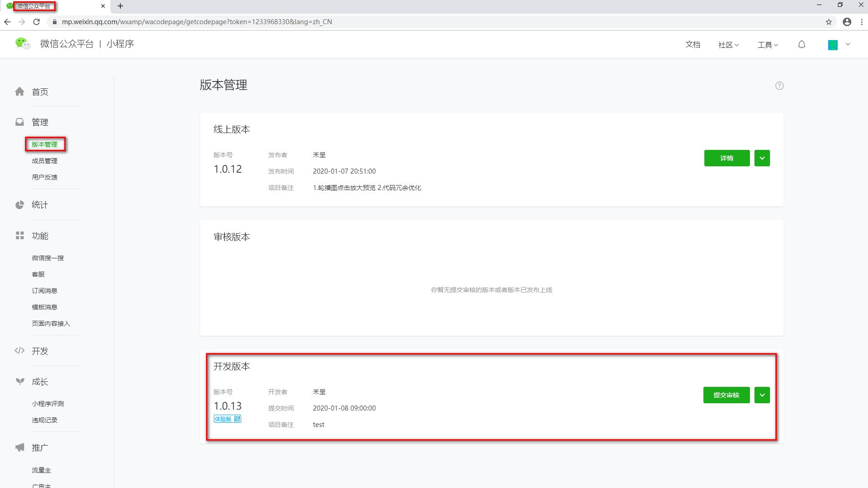Screen dimensions: 868x488
Task: Click the 成长 growth section icon
Action: click(x=19, y=382)
